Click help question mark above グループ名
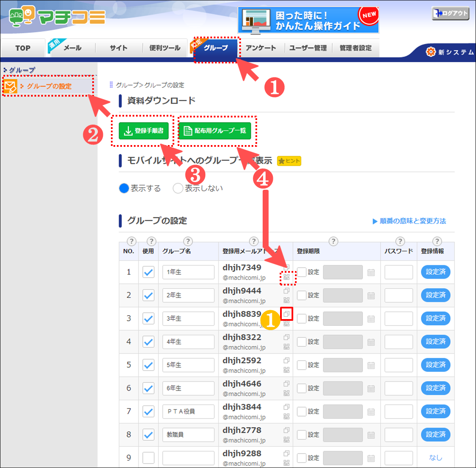The height and width of the screenshot is (468, 476). point(188,241)
